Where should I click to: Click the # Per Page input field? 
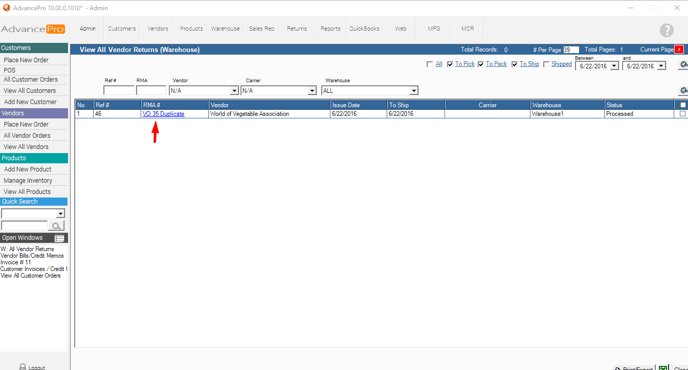571,50
